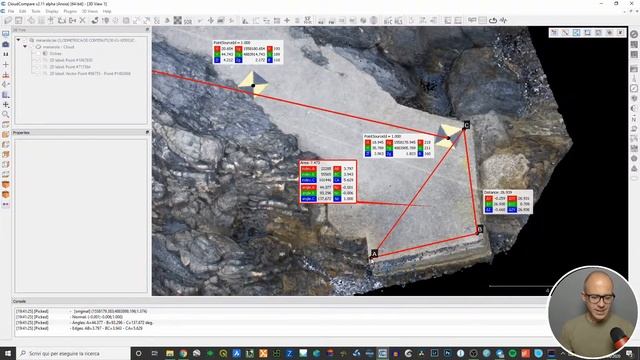640x360 pixels.
Task: Set the top view cube icon
Action: click(6, 124)
